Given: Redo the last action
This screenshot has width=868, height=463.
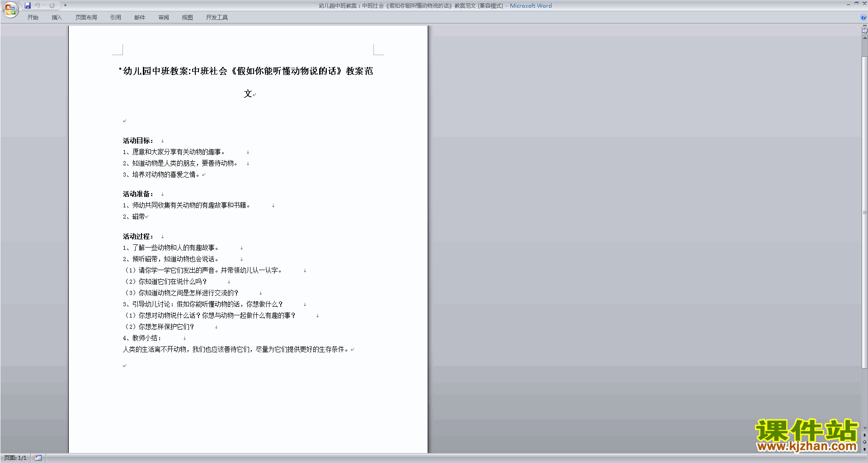Looking at the screenshot, I should pyautogui.click(x=52, y=5).
